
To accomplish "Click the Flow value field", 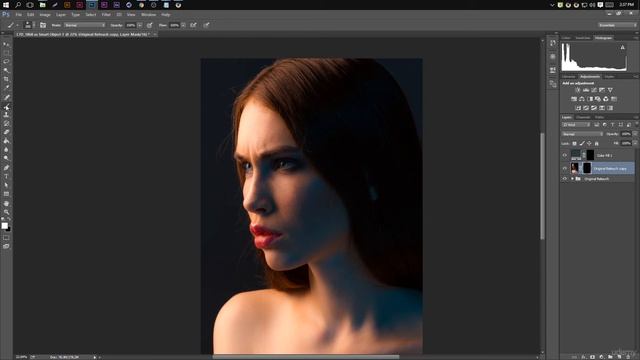I will (x=174, y=25).
